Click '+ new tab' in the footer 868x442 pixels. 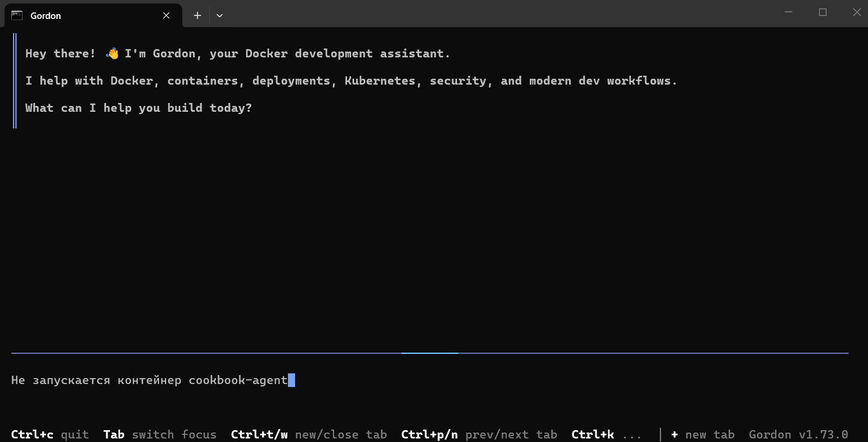click(702, 435)
